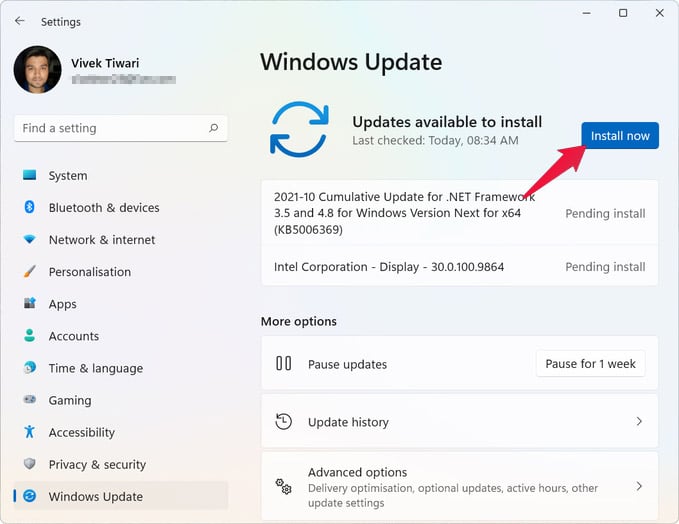Click the Accounts person icon
This screenshot has width=679, height=524.
coord(29,335)
